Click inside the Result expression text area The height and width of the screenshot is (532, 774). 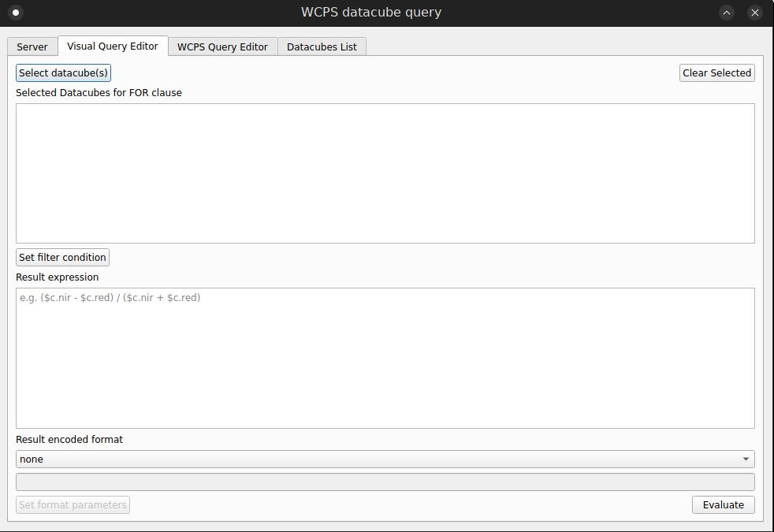coord(385,355)
